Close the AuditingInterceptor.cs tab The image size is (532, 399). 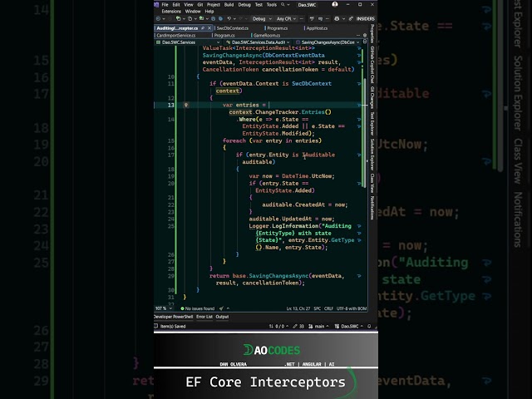point(209,28)
